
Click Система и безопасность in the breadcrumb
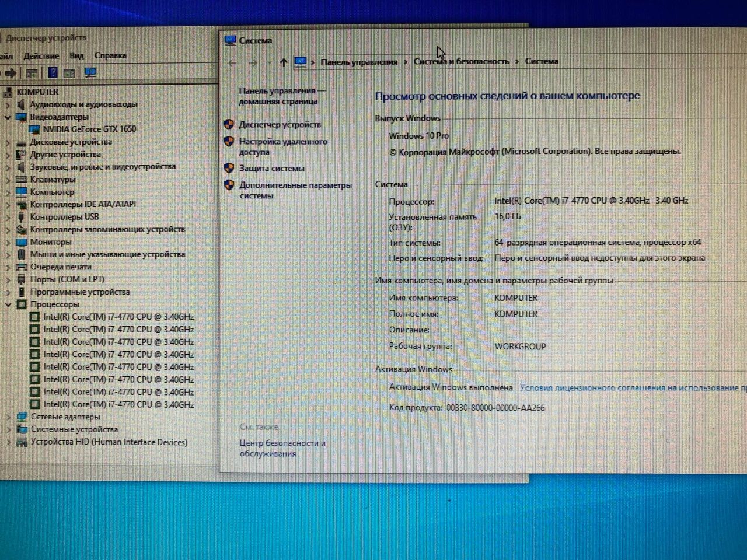(x=461, y=61)
